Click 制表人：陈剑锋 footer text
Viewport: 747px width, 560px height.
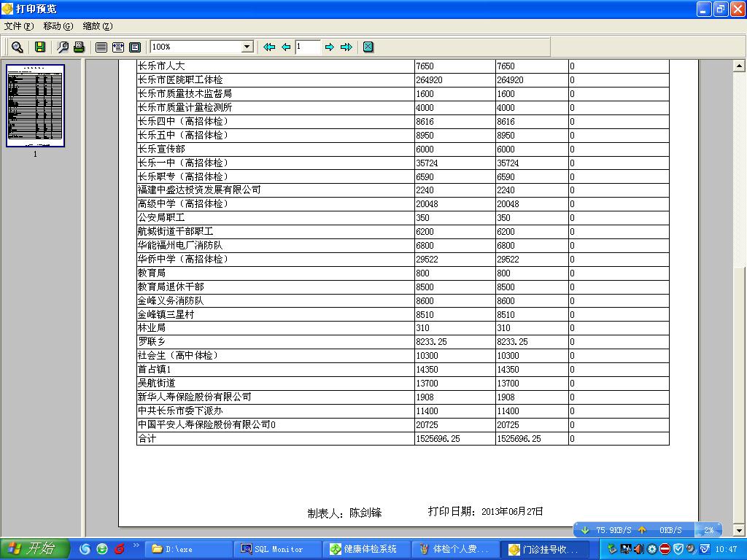click(x=344, y=513)
